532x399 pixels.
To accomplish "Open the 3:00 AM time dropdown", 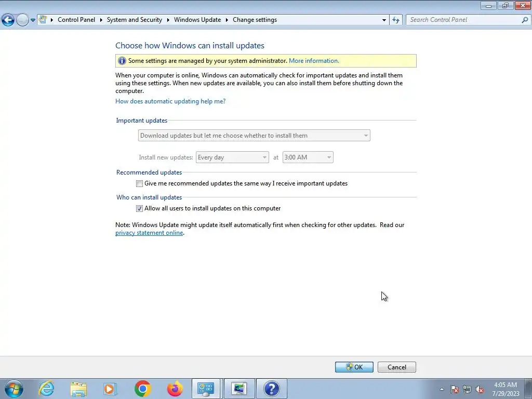I will pyautogui.click(x=308, y=157).
